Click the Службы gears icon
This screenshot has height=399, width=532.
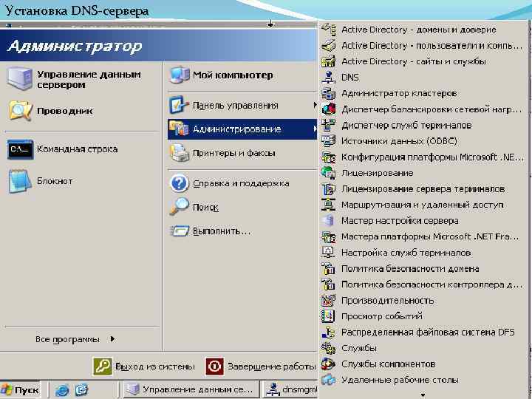328,348
